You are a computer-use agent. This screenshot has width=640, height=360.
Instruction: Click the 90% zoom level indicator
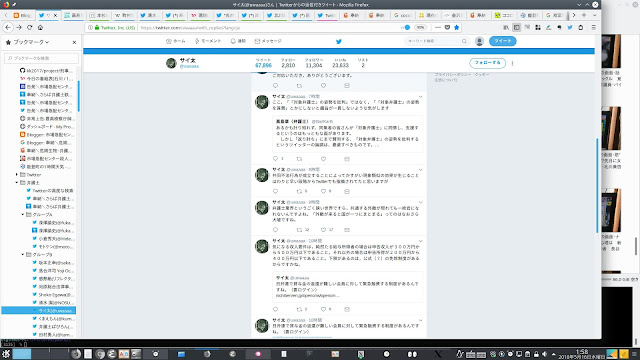point(420,27)
